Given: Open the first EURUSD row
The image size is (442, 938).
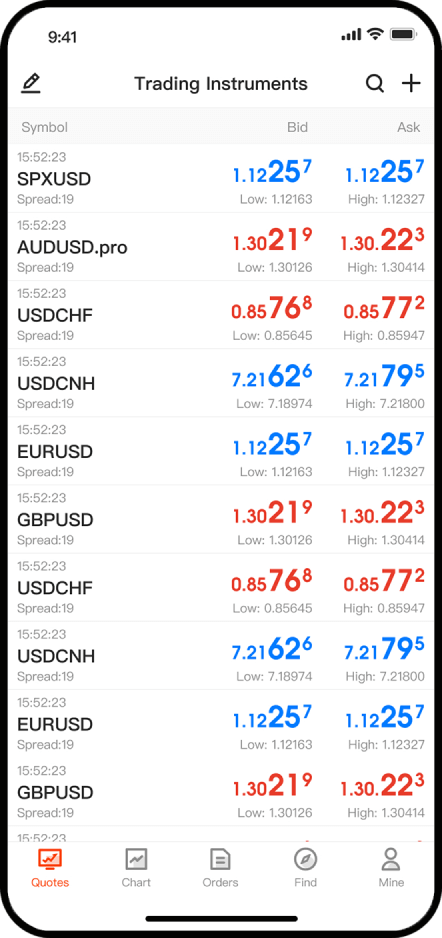Looking at the screenshot, I should [x=221, y=451].
